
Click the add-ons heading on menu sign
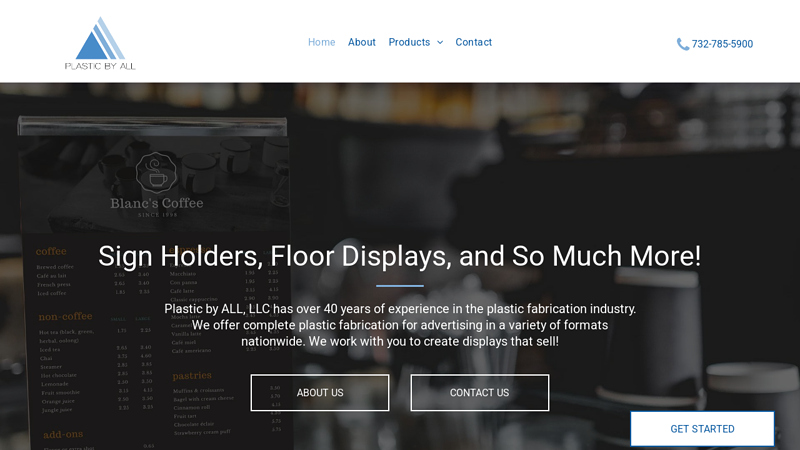tap(64, 435)
